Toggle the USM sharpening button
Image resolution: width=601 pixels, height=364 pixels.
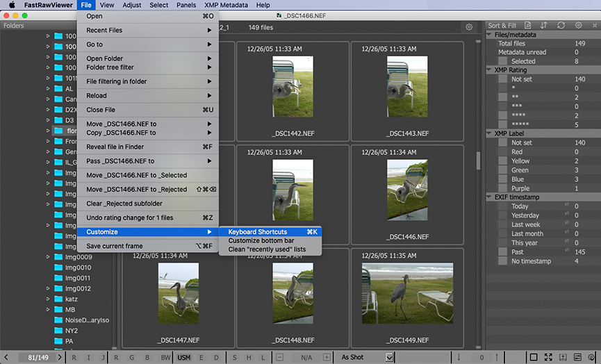click(x=184, y=357)
